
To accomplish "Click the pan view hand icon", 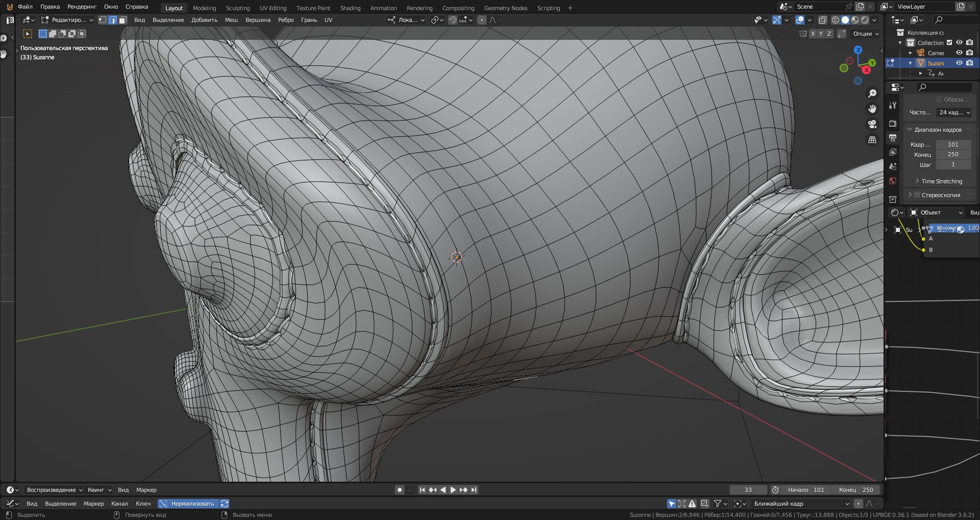I will point(872,109).
